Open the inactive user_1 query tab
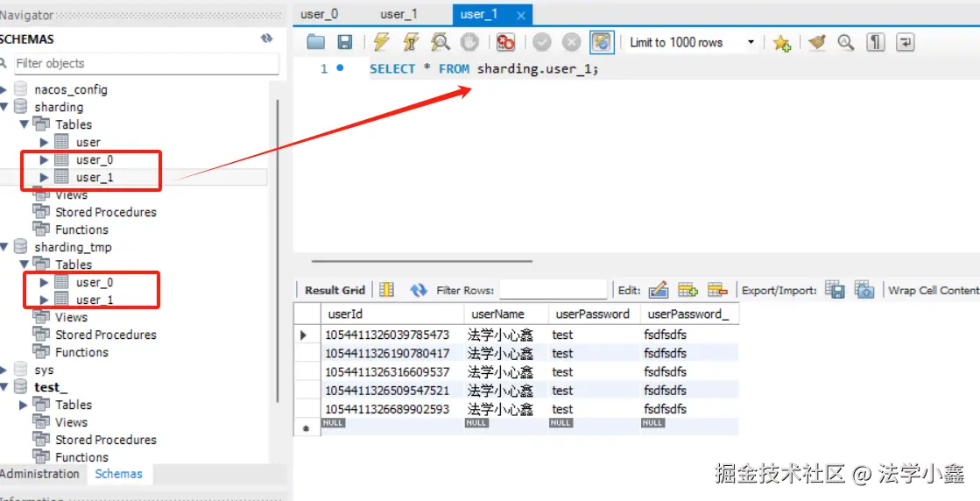This screenshot has height=501, width=980. click(x=398, y=14)
